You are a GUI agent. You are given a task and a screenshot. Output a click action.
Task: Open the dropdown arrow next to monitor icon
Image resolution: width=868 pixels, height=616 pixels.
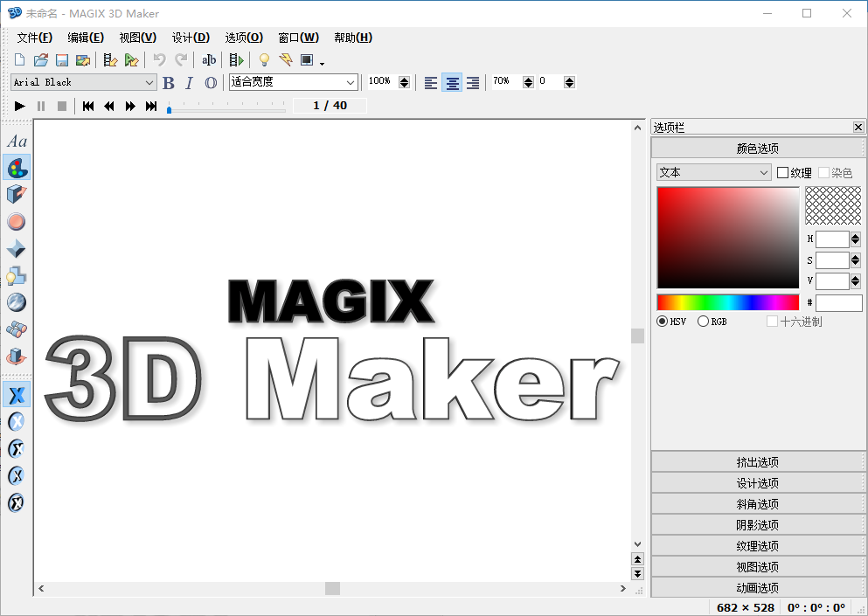pyautogui.click(x=323, y=63)
